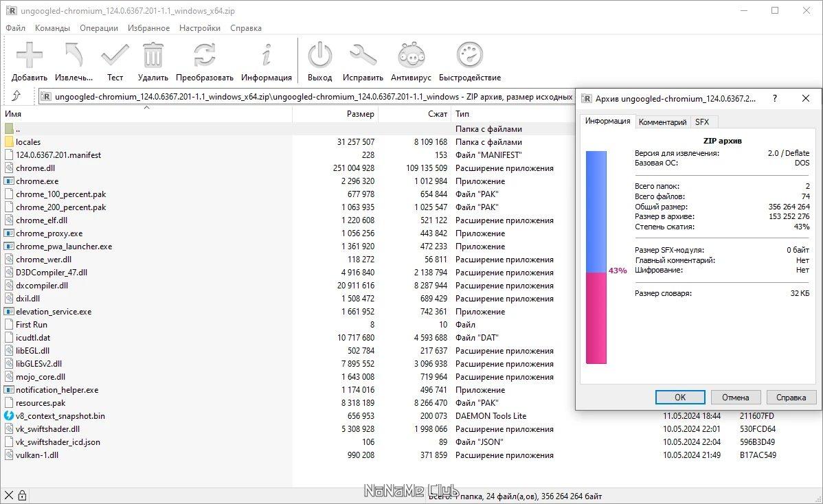The image size is (823, 504).
Task: Click the help question mark in archive dialog
Action: coord(775,98)
